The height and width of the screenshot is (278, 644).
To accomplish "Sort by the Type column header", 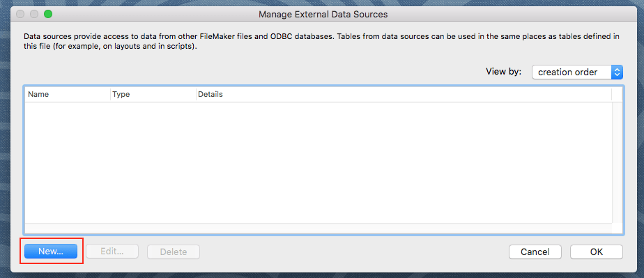I will pyautogui.click(x=153, y=95).
